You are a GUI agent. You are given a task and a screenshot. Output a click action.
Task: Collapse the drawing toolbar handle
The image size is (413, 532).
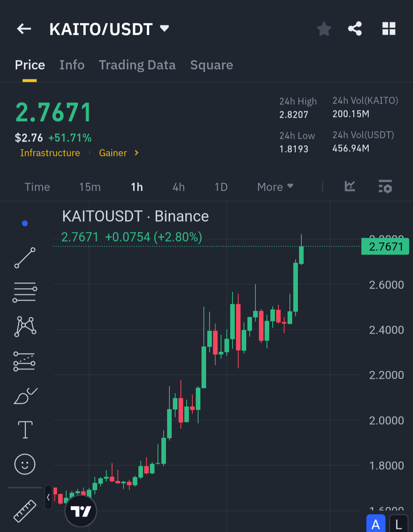48,497
